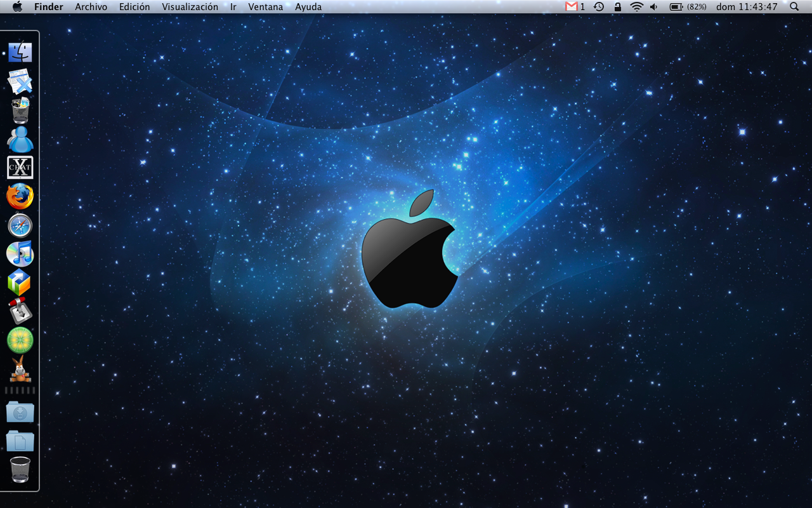The image size is (812, 508).
Task: Open the empty Trash at dock bottom
Action: click(20, 470)
